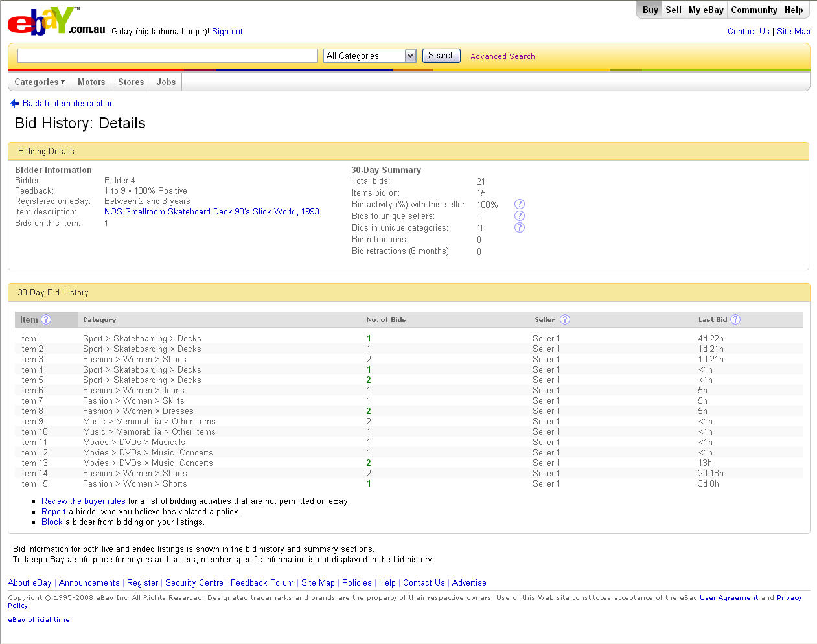Click Policies footer link

point(357,583)
